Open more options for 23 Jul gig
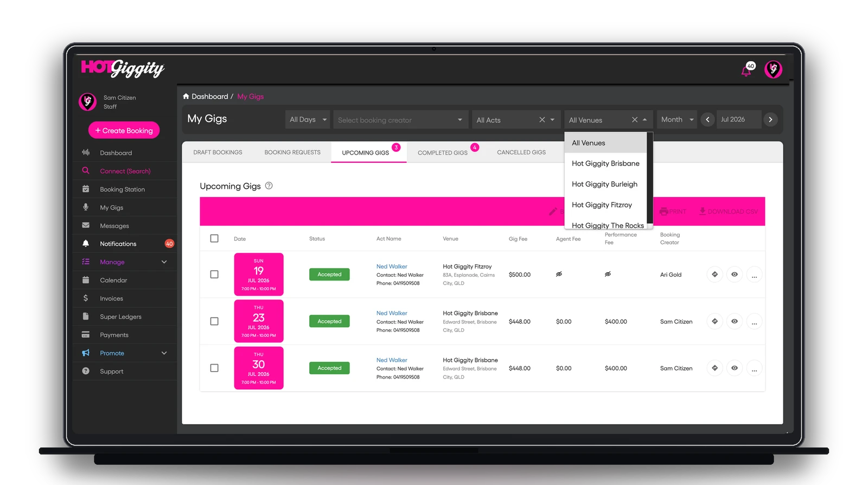Viewport: 868px width, 485px height. (x=754, y=321)
